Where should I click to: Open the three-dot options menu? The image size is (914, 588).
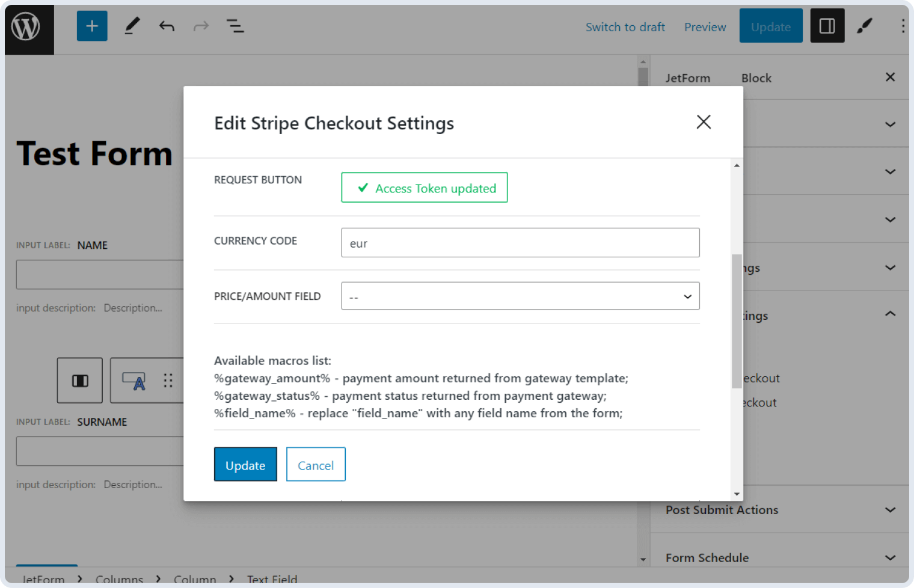coord(903,25)
